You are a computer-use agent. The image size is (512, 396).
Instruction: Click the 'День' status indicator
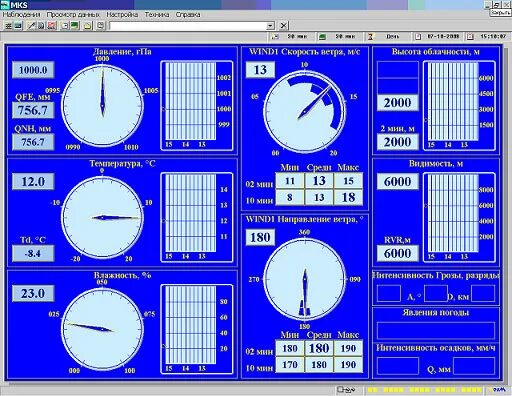click(393, 36)
